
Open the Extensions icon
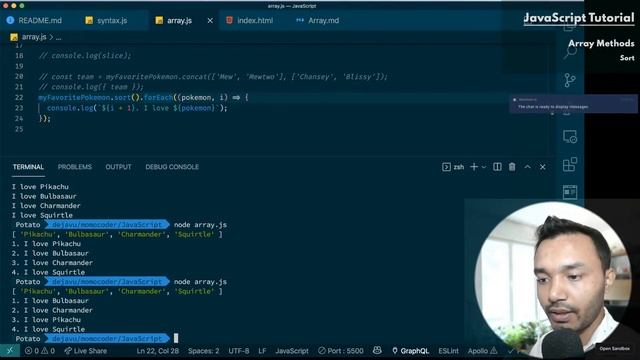(570, 164)
